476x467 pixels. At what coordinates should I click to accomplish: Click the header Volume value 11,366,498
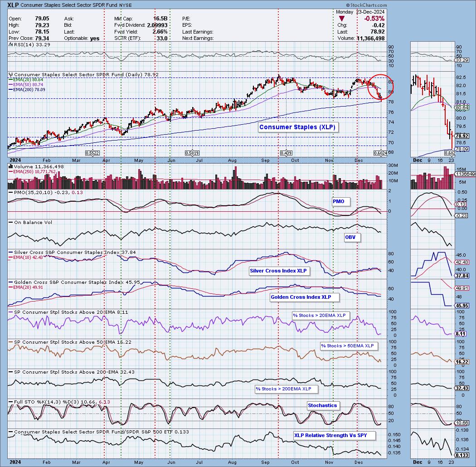tap(371, 39)
